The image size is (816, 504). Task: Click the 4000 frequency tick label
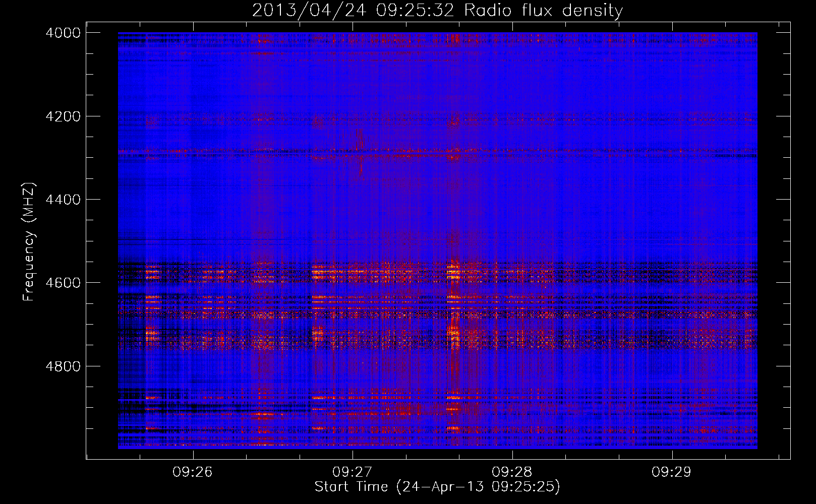click(63, 33)
